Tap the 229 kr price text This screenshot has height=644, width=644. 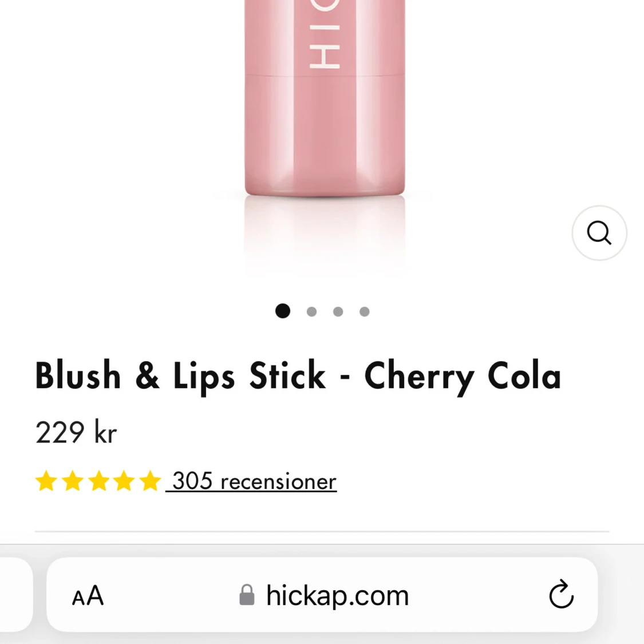click(76, 432)
